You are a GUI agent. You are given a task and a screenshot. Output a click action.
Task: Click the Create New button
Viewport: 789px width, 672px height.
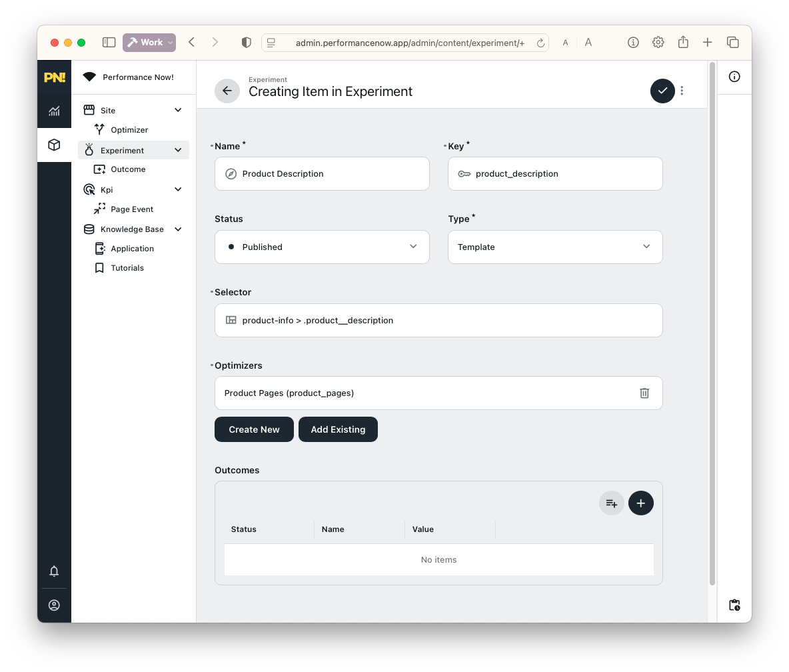254,429
